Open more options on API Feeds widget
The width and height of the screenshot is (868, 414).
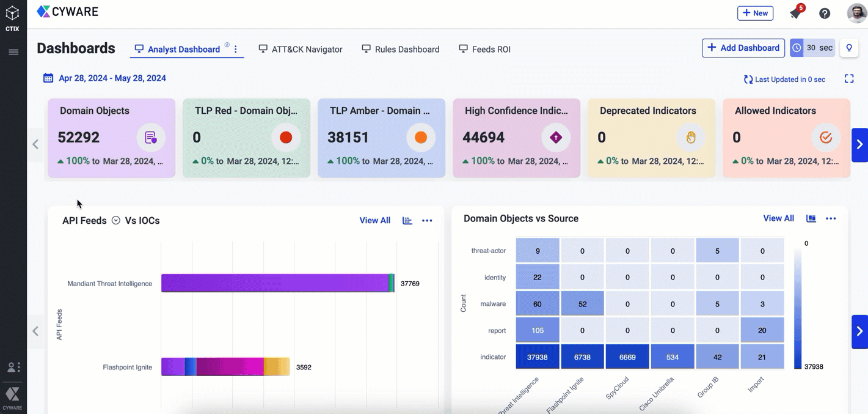[x=427, y=221]
